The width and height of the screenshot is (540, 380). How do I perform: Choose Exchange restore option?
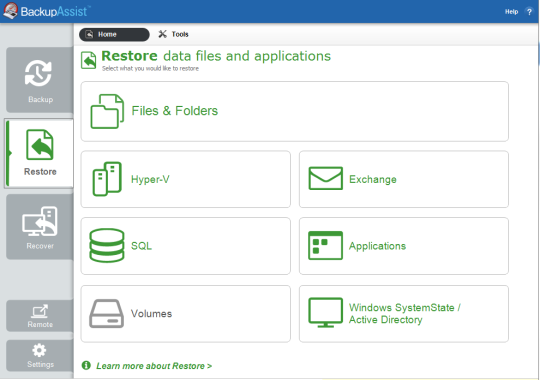coord(404,179)
